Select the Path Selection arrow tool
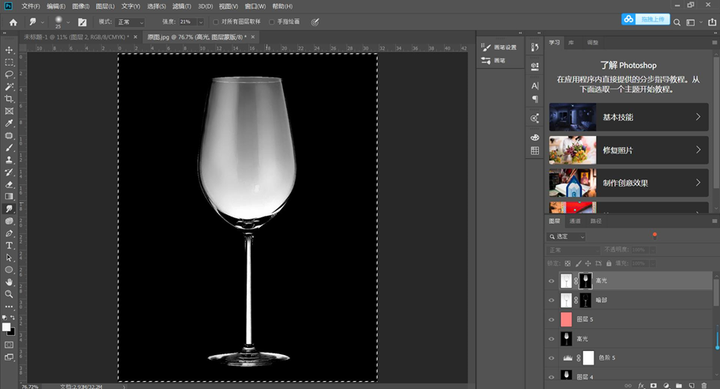 pyautogui.click(x=9, y=258)
